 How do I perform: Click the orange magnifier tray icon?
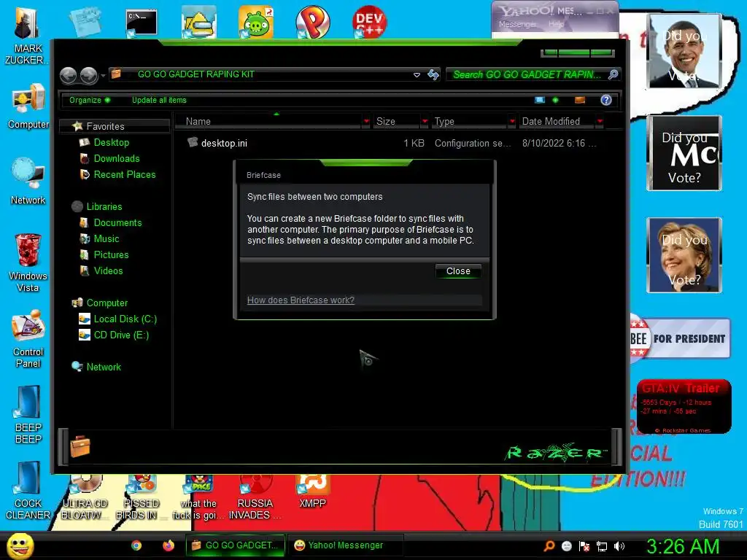pos(549,546)
